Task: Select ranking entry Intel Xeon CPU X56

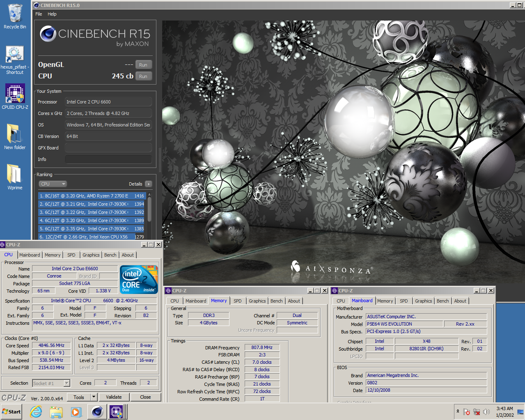Action: click(x=92, y=237)
